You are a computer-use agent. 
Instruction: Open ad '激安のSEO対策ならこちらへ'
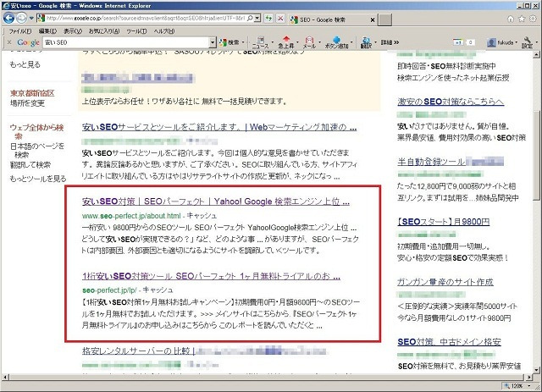(451, 102)
